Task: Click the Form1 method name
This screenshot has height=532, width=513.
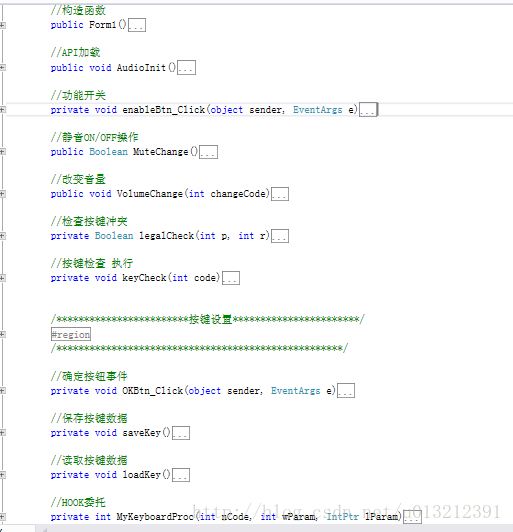Action: (x=102, y=25)
